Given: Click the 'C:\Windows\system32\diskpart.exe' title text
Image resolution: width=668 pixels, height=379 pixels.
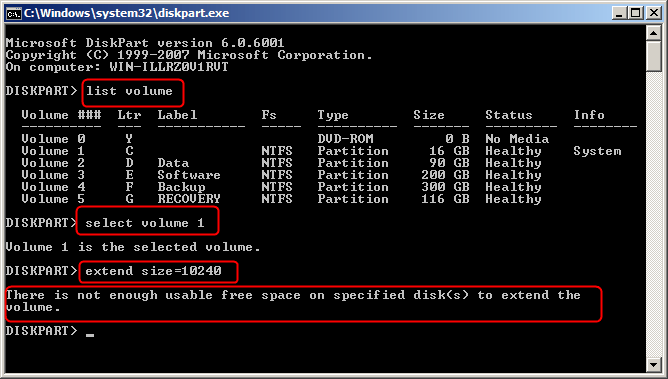Looking at the screenshot, I should coord(127,13).
